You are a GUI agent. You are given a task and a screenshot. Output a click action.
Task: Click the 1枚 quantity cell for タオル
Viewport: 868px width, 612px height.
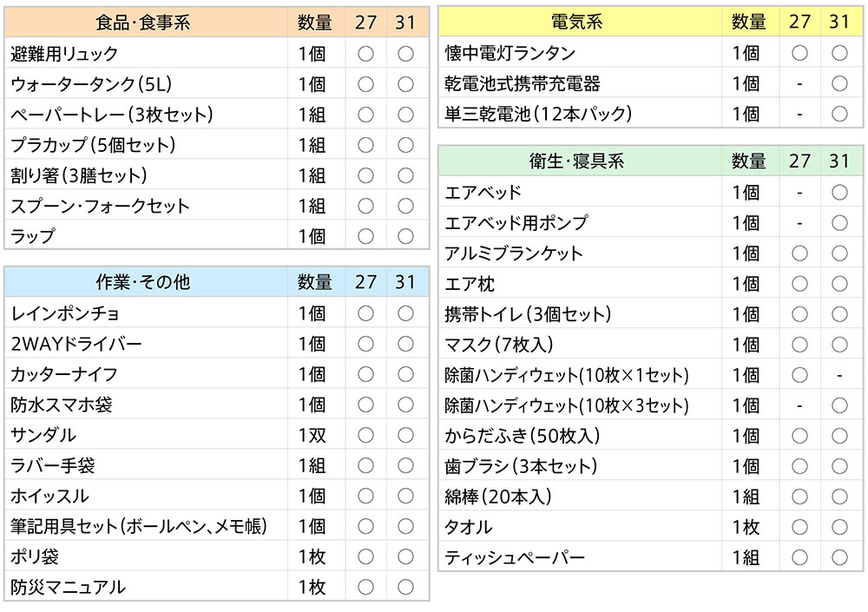pyautogui.click(x=746, y=527)
